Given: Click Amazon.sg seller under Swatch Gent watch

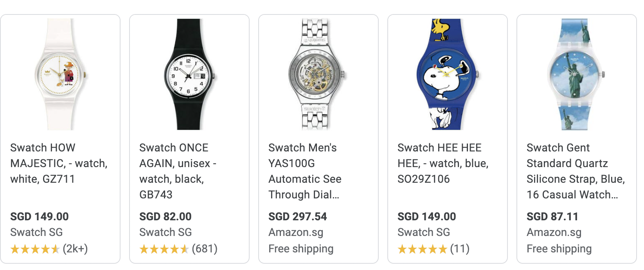Looking at the screenshot, I should (x=554, y=232).
